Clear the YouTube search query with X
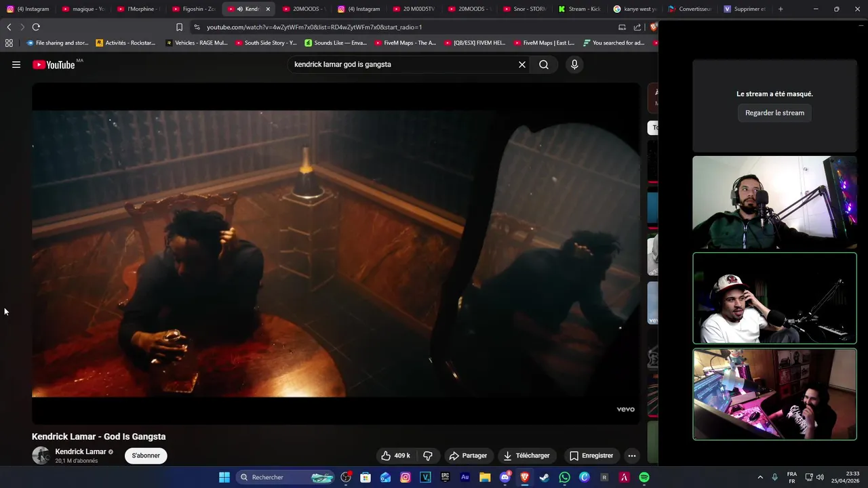Screen dimensions: 868x488 click(x=522, y=64)
